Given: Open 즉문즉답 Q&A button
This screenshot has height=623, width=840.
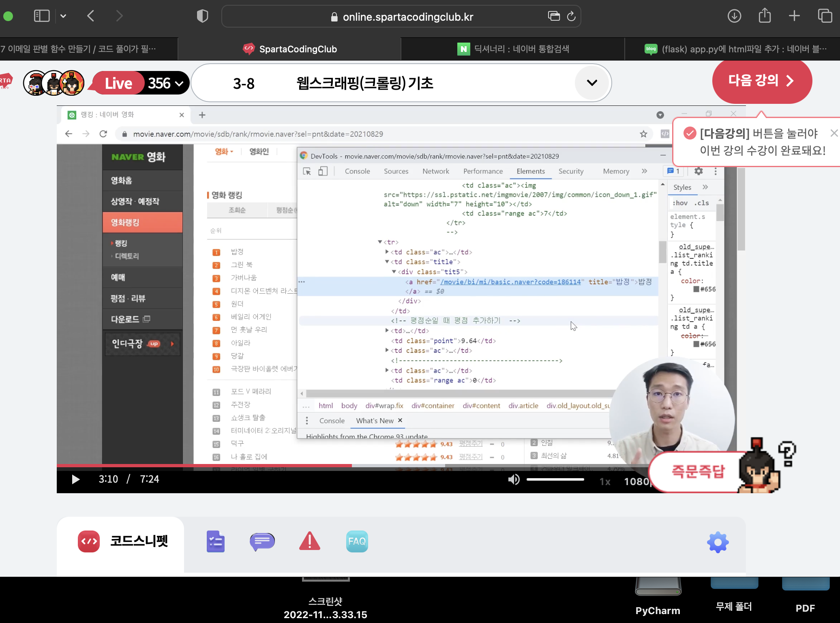Looking at the screenshot, I should [697, 471].
